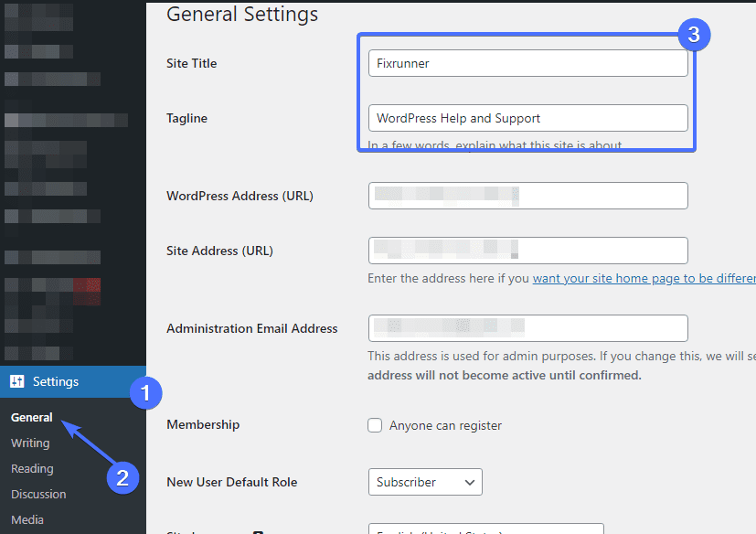This screenshot has width=756, height=534.
Task: Open the Discussion settings submenu
Action: pos(38,494)
